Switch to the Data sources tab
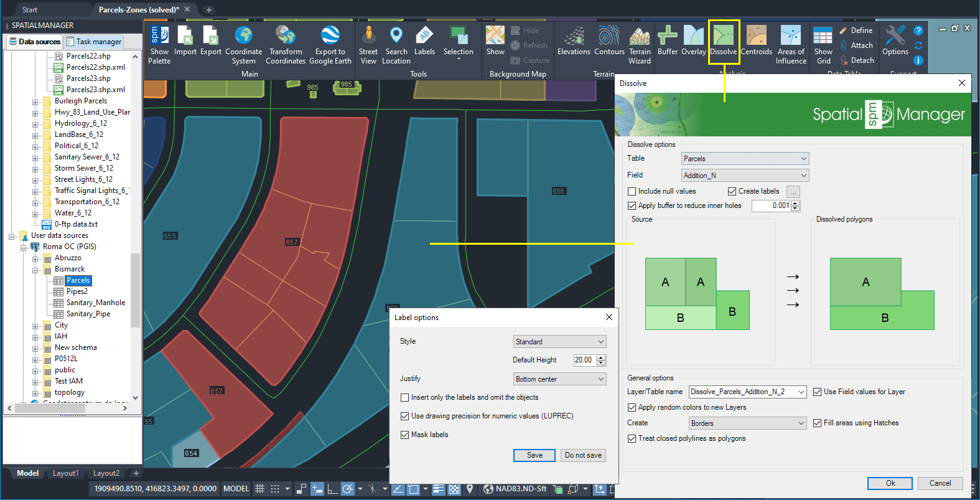The image size is (980, 500). 34,42
